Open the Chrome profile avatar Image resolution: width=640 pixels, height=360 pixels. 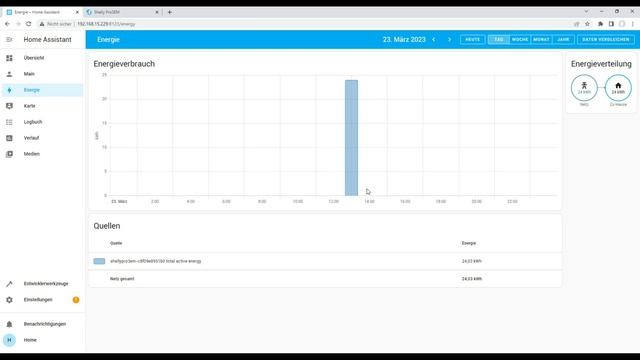coord(622,24)
